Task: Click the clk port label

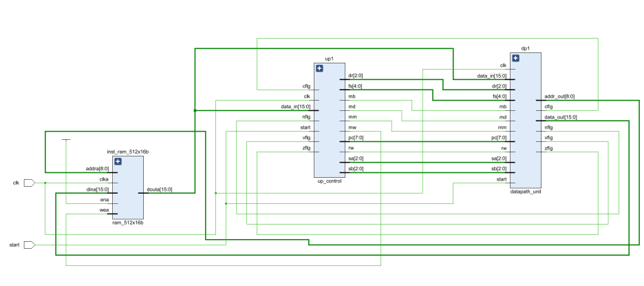Action: [16, 183]
